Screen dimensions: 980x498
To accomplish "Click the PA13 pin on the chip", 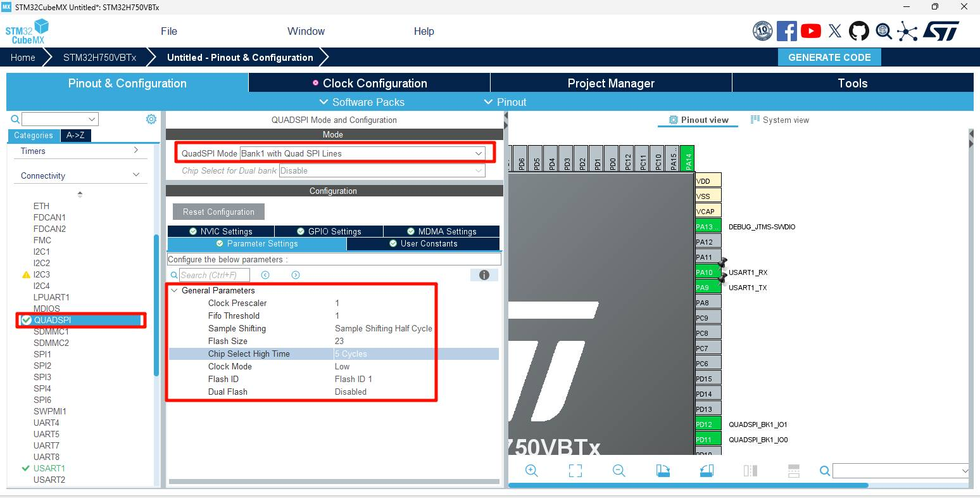I will click(x=708, y=226).
